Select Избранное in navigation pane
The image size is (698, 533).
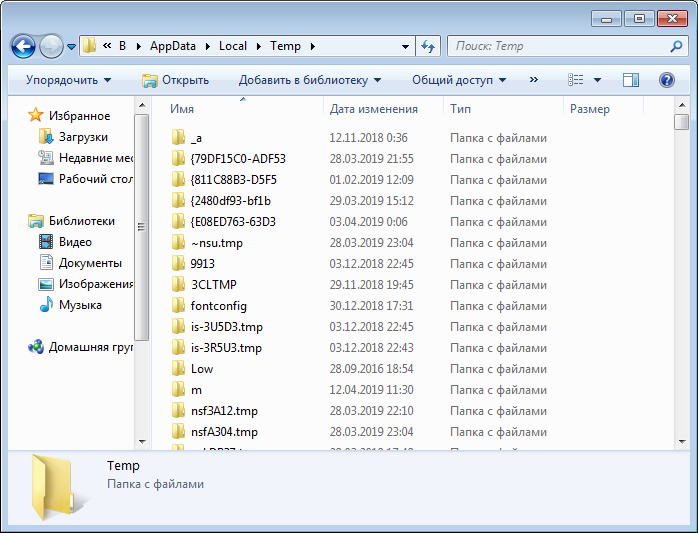point(79,116)
